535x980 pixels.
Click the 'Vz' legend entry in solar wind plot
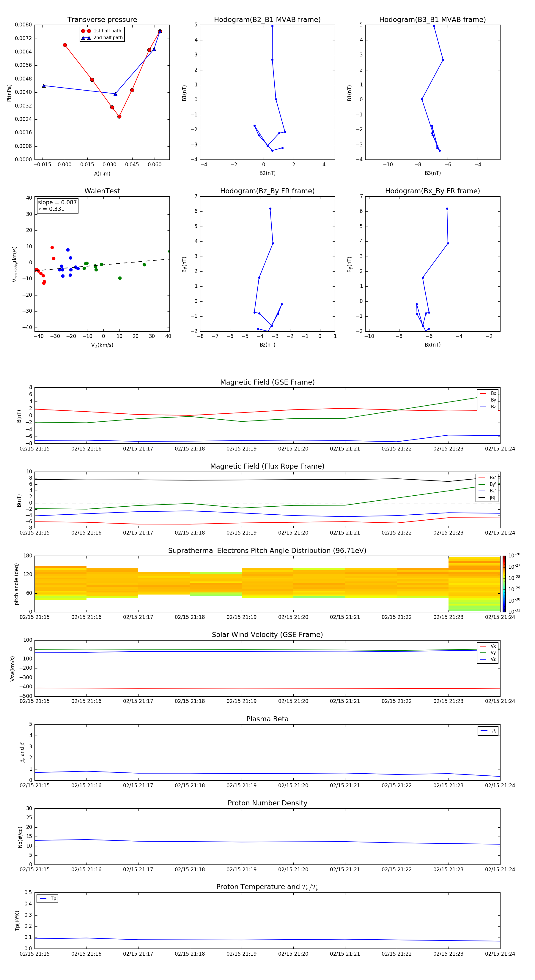click(488, 659)
